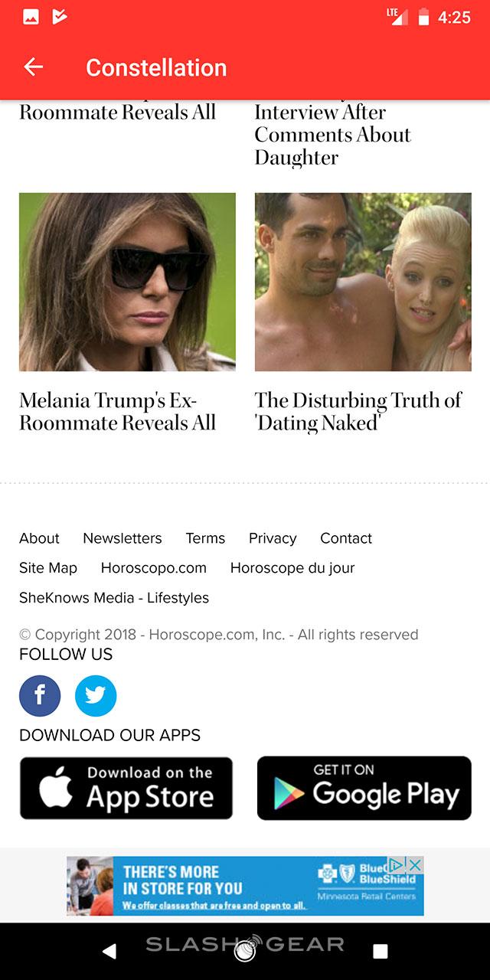This screenshot has height=980, width=490.
Task: Open the Privacy footer link
Action: pos(273,538)
